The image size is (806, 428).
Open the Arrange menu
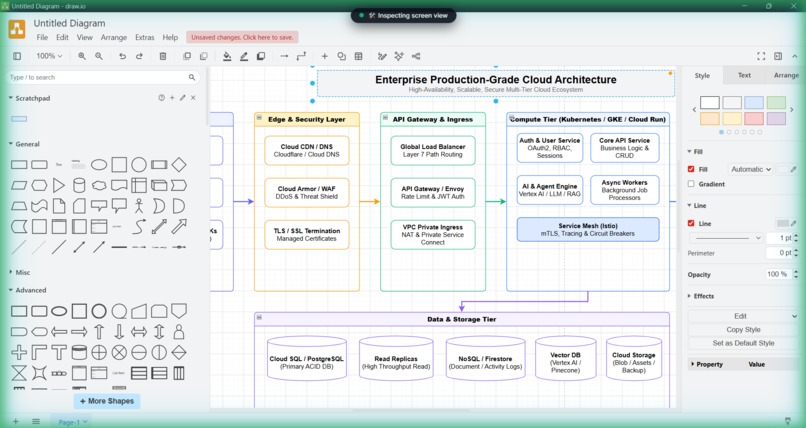(114, 38)
